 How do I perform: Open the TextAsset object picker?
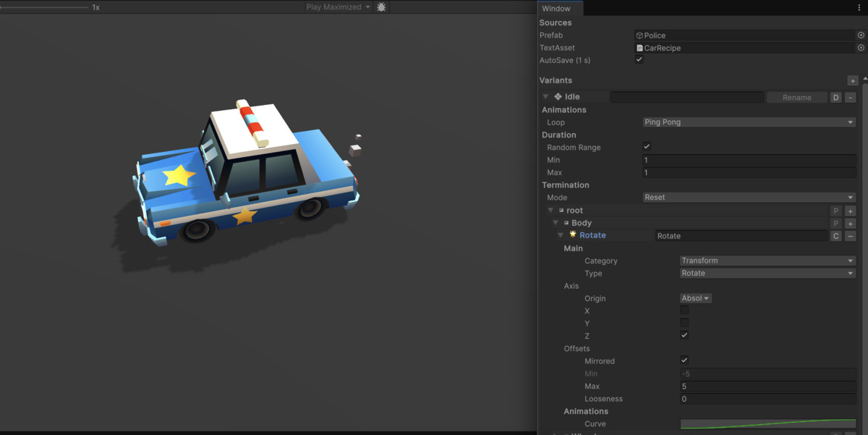point(861,48)
